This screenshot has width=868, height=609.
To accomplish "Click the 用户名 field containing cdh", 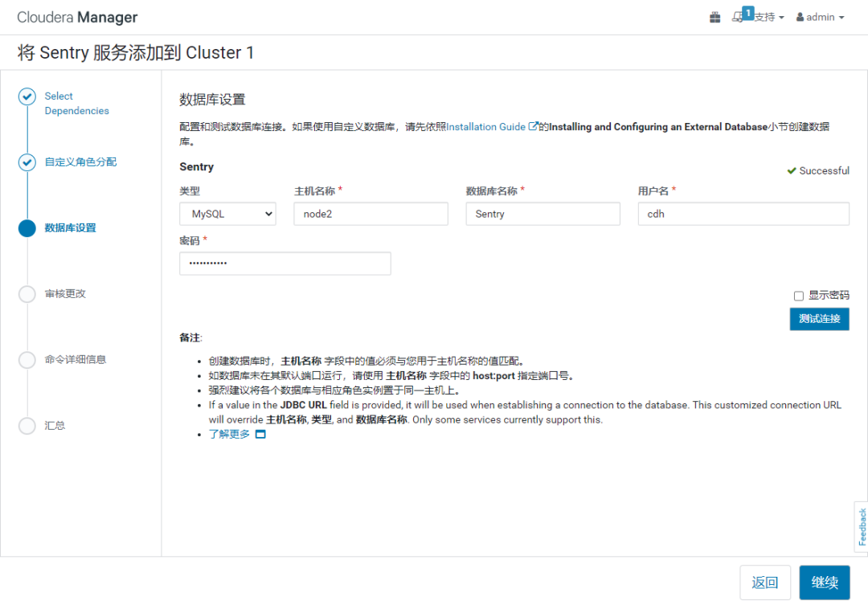I will 743,214.
